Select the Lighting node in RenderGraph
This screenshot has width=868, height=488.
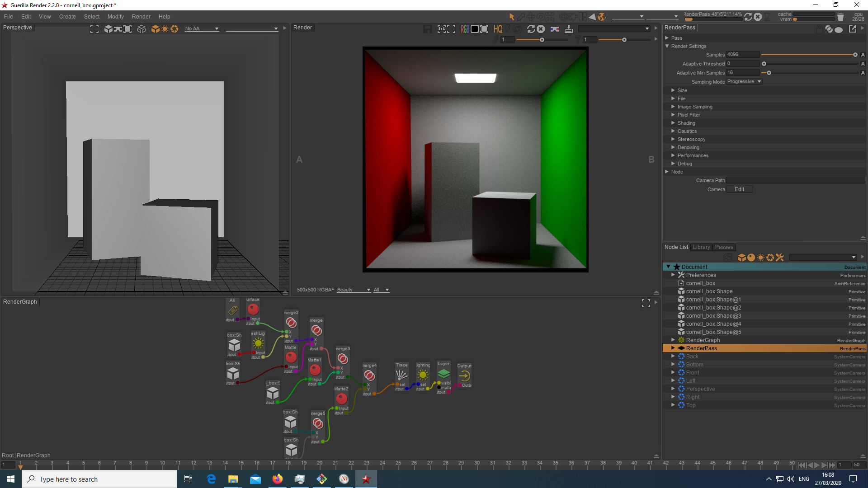click(423, 374)
